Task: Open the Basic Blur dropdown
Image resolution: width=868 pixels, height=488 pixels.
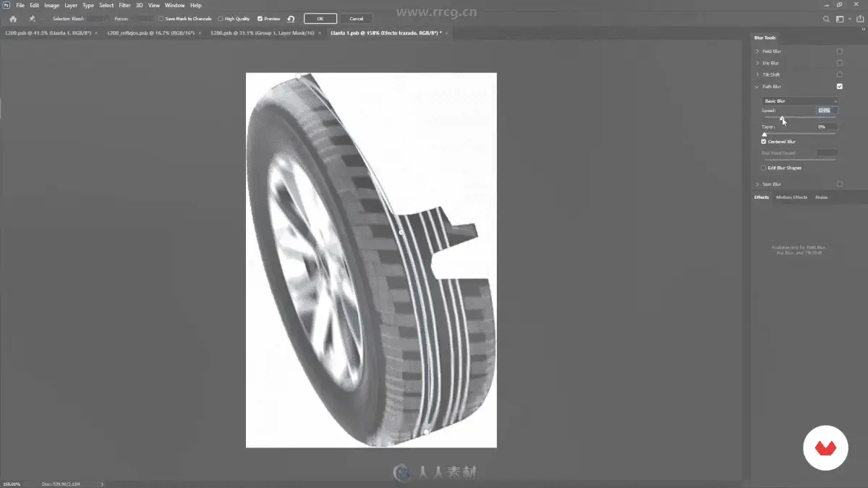Action: point(800,101)
